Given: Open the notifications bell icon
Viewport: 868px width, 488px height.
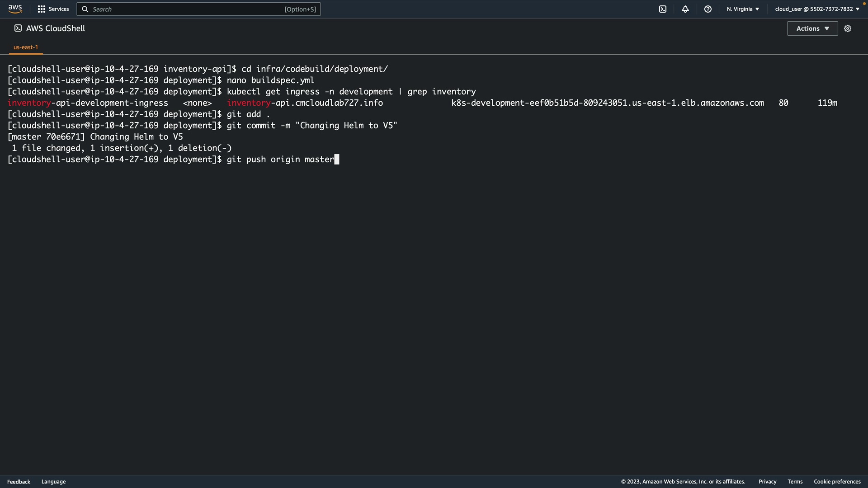Looking at the screenshot, I should click(685, 9).
